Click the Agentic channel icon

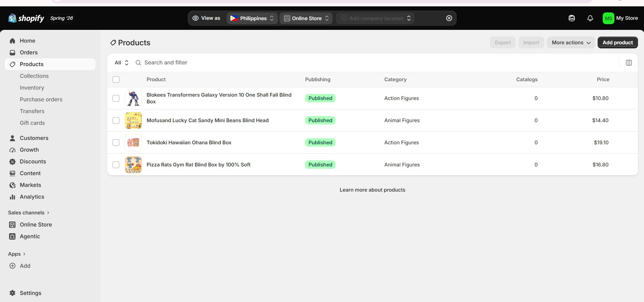click(12, 236)
